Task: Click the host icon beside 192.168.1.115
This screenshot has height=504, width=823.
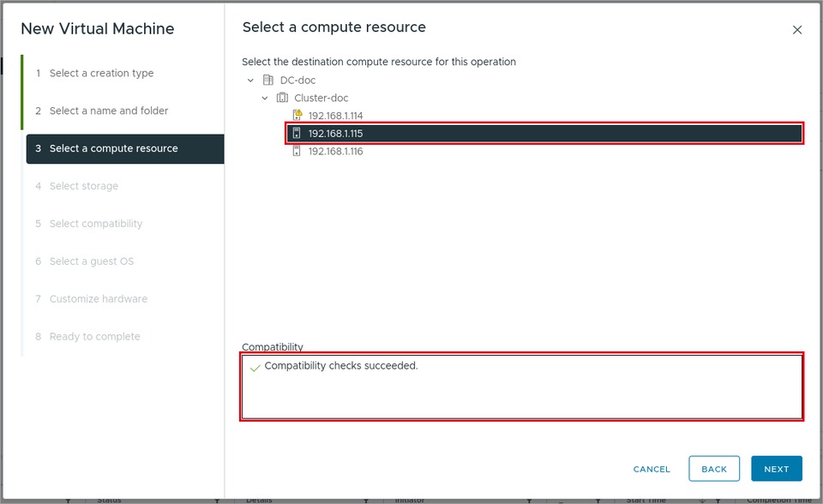Action: click(x=297, y=134)
